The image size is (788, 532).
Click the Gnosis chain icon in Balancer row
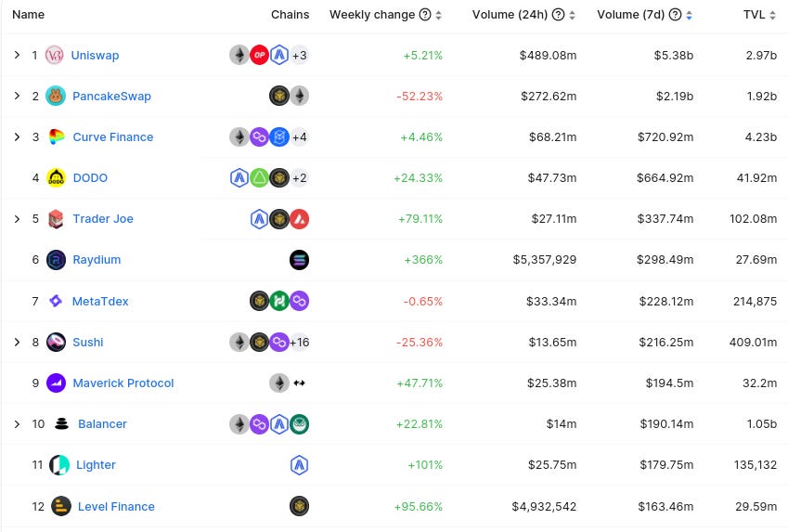[x=300, y=424]
